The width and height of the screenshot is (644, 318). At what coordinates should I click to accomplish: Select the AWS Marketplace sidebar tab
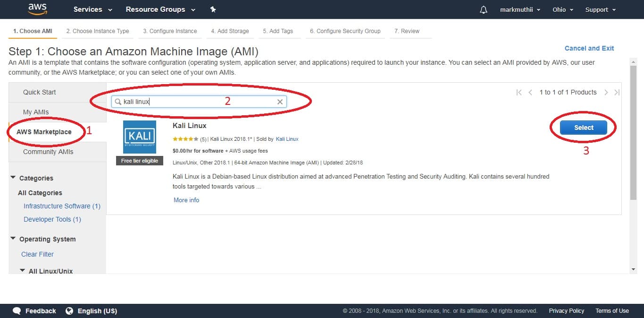58,132
